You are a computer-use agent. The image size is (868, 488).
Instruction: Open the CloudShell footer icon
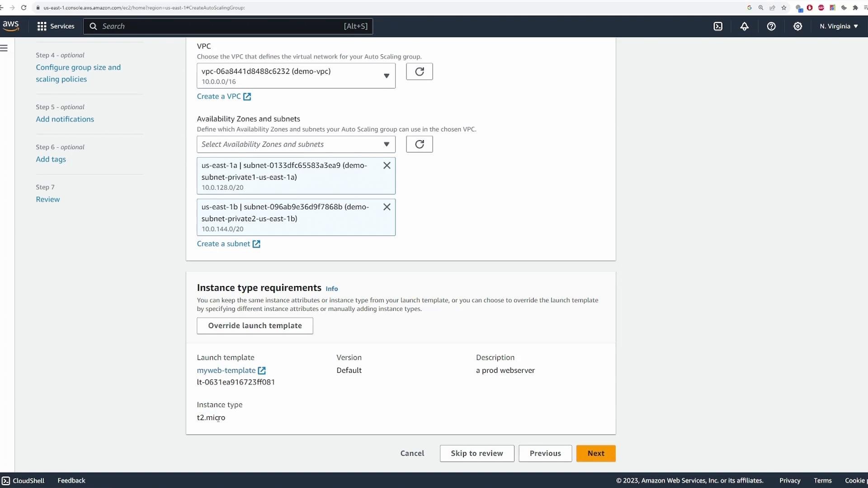click(x=5, y=480)
